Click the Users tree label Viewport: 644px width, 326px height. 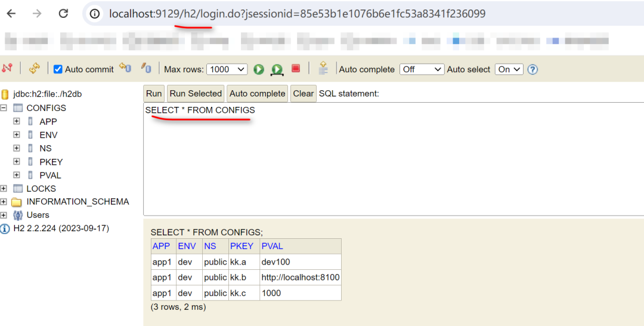coord(38,215)
